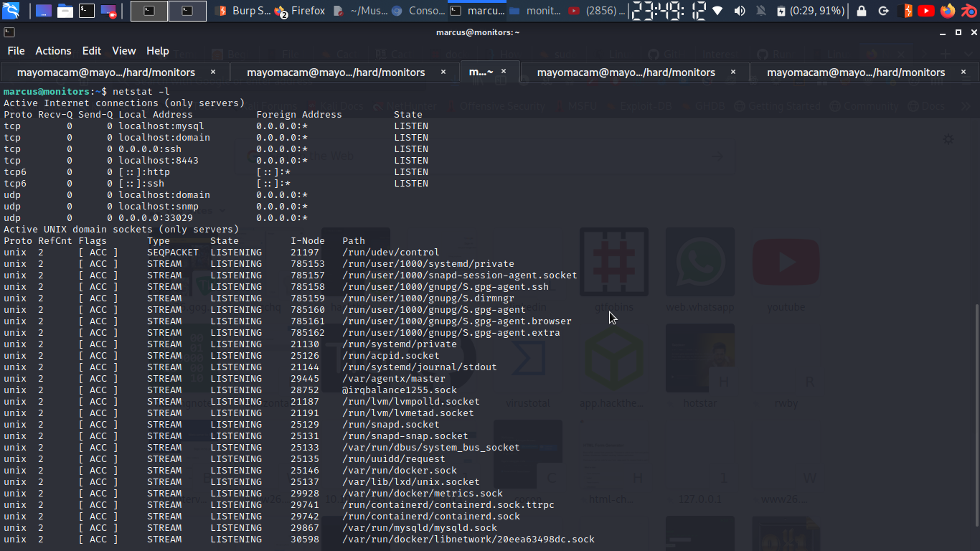Activate the (2856) YouTube taskbar window
Viewport: 980px width, 551px height.
pyautogui.click(x=595, y=11)
